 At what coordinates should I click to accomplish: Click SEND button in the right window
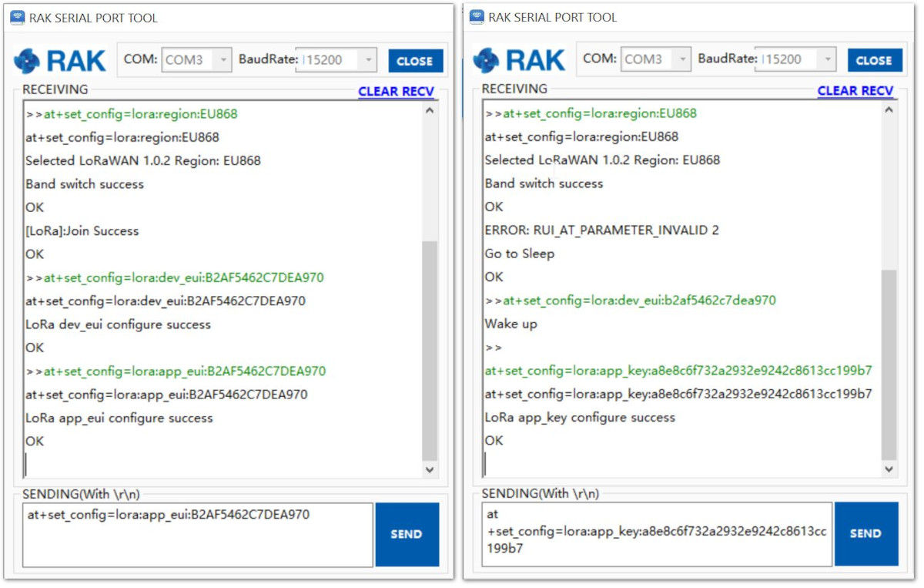(866, 533)
